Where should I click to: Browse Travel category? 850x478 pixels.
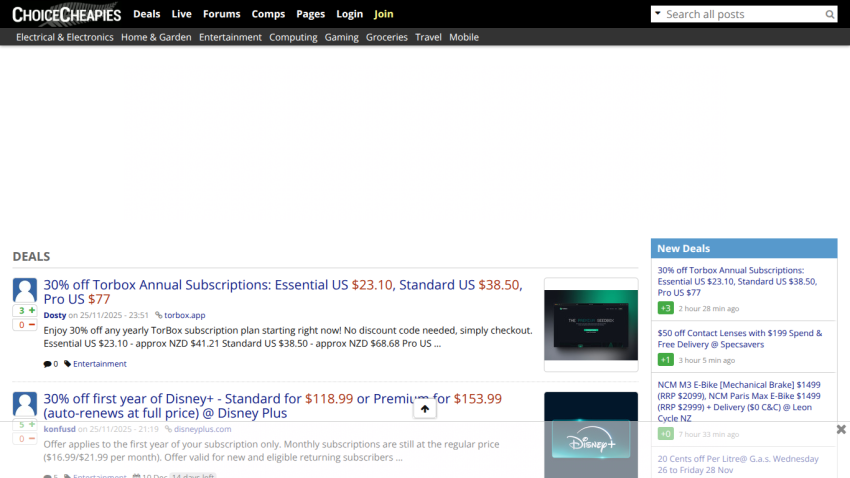click(428, 37)
